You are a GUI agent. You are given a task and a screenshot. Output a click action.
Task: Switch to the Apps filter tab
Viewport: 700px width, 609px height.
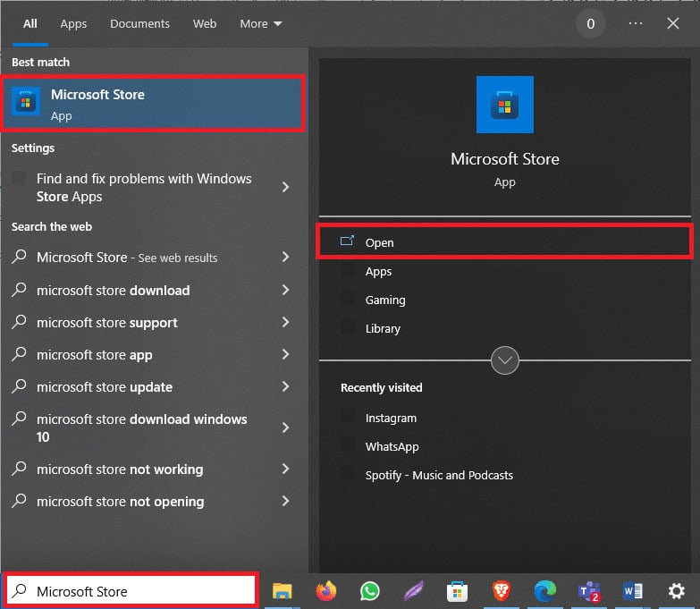coord(73,23)
